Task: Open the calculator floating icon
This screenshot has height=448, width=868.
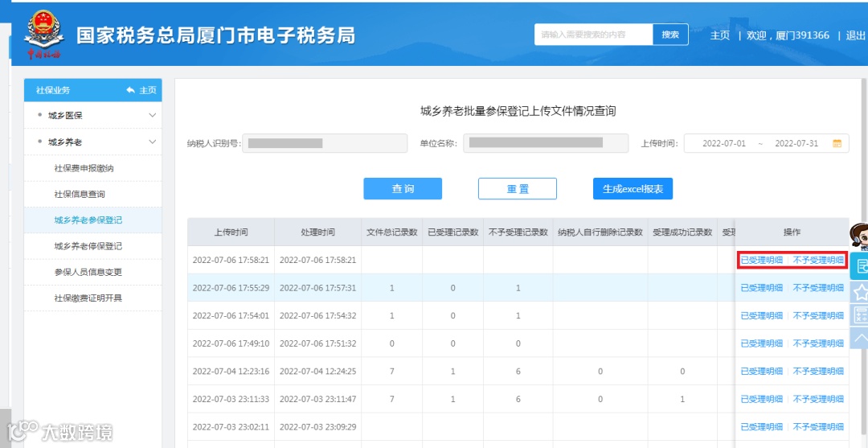Action: tap(861, 314)
